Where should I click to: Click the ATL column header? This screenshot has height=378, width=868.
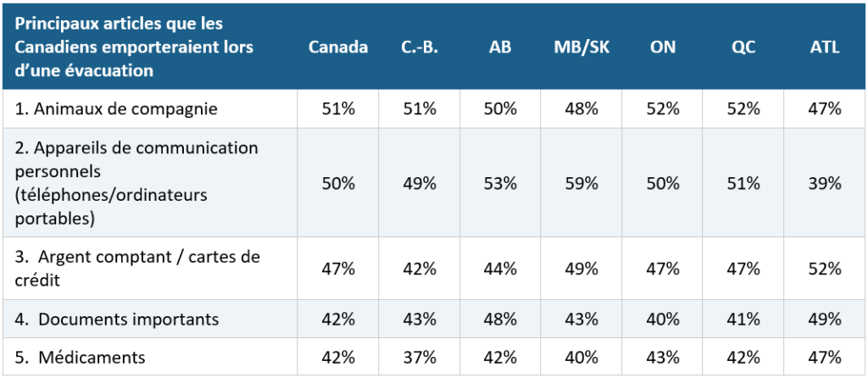point(825,47)
